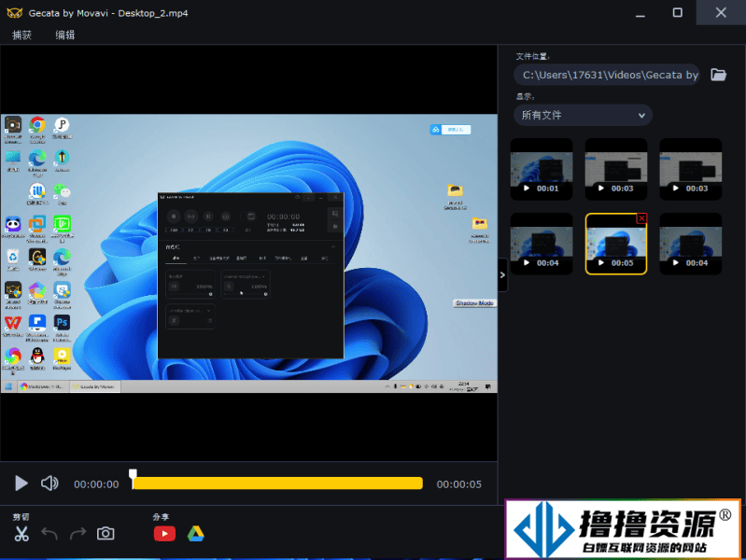Delete selected clip with red X
The image size is (746, 560).
click(x=641, y=218)
